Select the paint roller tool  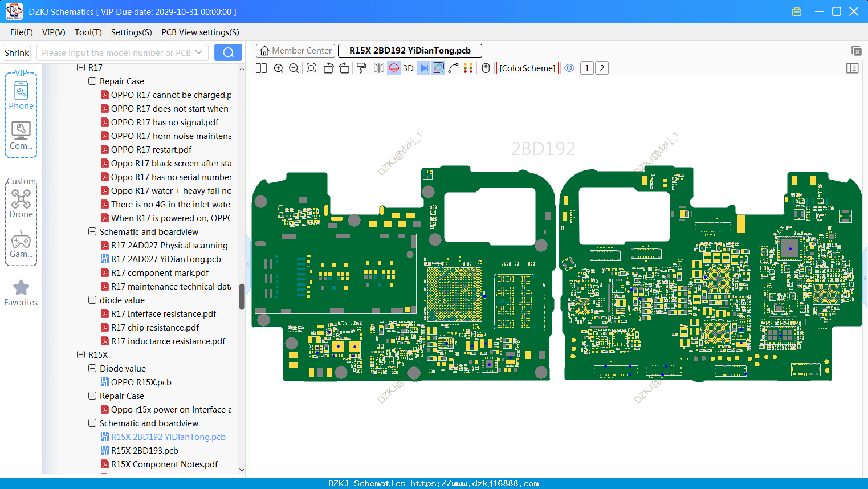[361, 68]
